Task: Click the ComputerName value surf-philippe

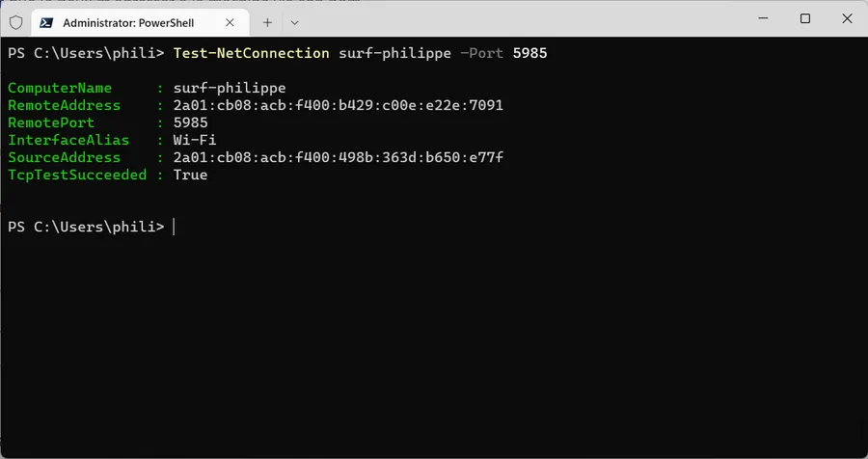Action: (x=230, y=88)
